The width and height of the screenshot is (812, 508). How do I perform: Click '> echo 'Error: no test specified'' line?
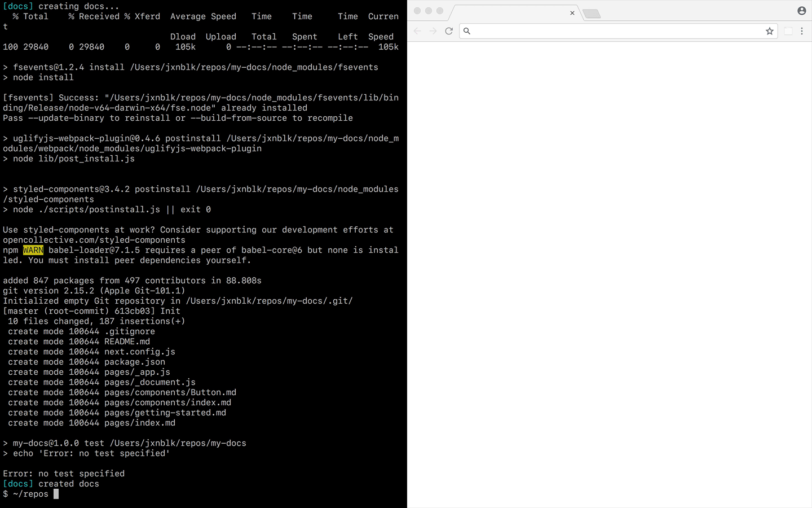pos(86,453)
